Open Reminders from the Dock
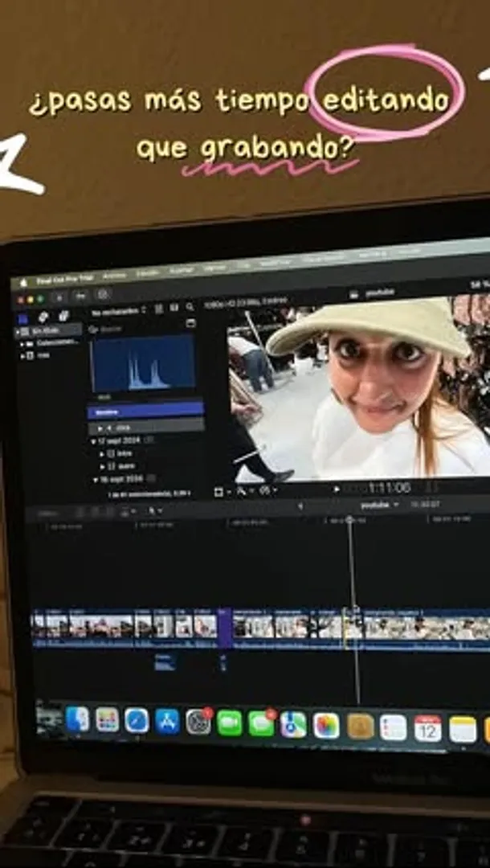The image size is (490, 868). pos(394,727)
